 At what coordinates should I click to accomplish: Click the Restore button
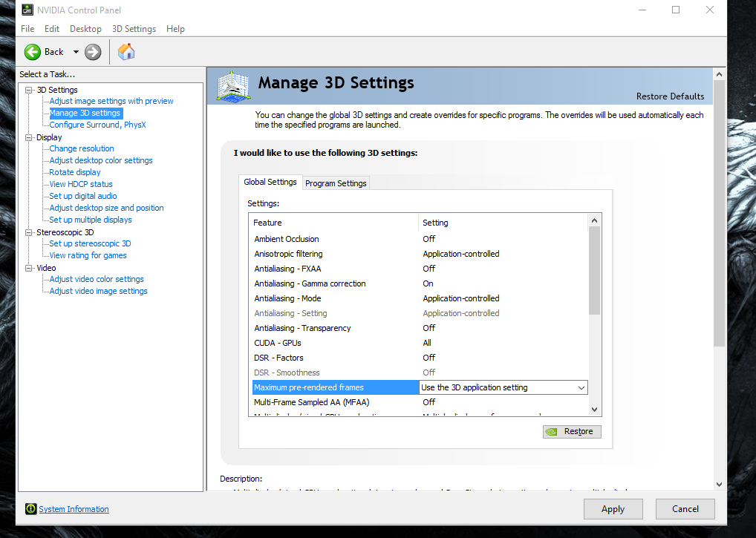click(x=572, y=432)
